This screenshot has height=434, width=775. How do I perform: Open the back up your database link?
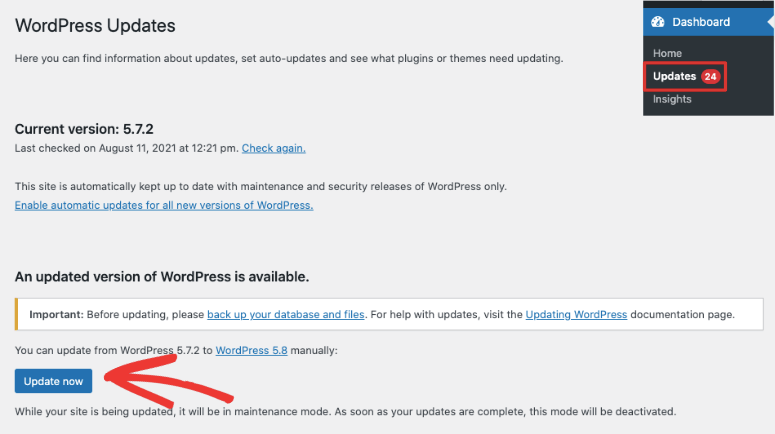click(286, 314)
